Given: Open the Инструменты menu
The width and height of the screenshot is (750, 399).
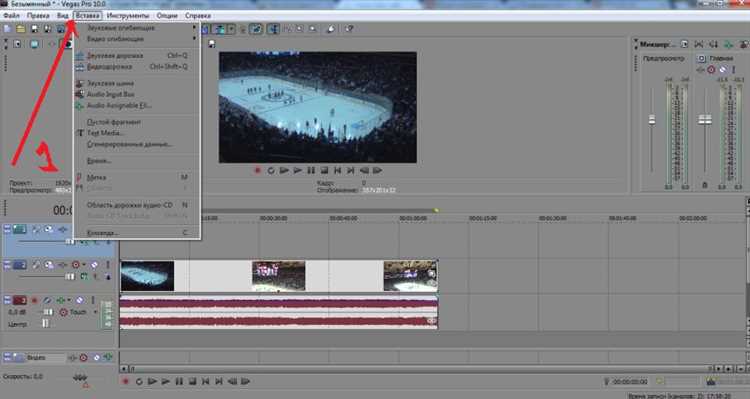Looking at the screenshot, I should (x=128, y=15).
